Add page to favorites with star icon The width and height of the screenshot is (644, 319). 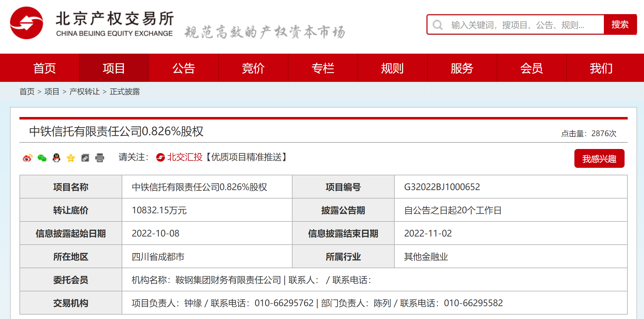(71, 158)
